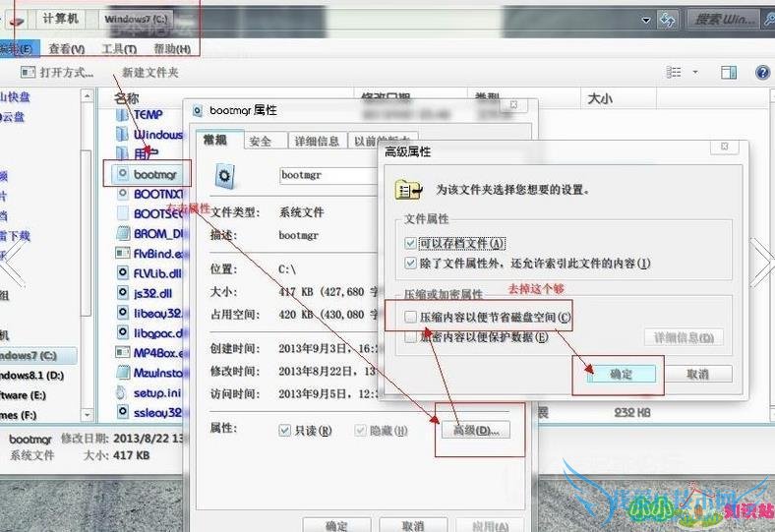This screenshot has height=532, width=775.
Task: Click 取消 at bottom of bootmgr properties
Action: point(413,525)
